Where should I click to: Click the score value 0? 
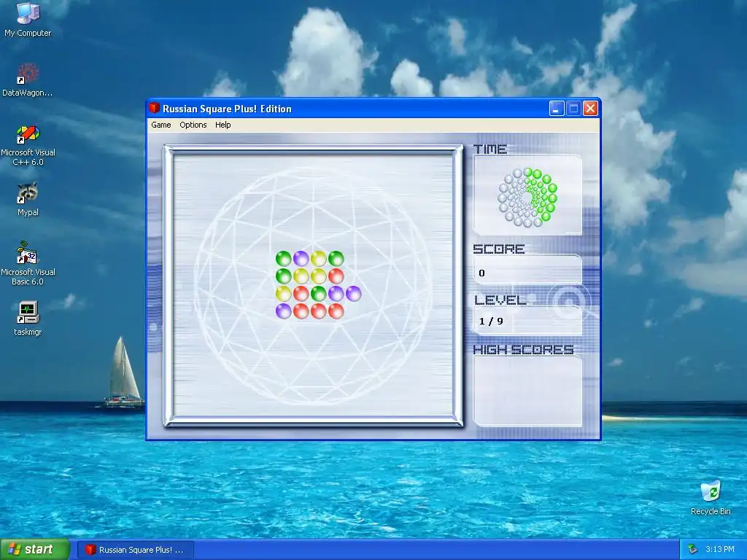[x=481, y=273]
